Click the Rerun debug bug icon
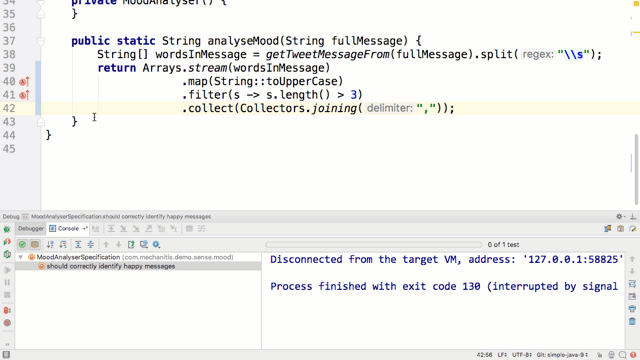Image resolution: width=640 pixels, height=360 pixels. 7,229
